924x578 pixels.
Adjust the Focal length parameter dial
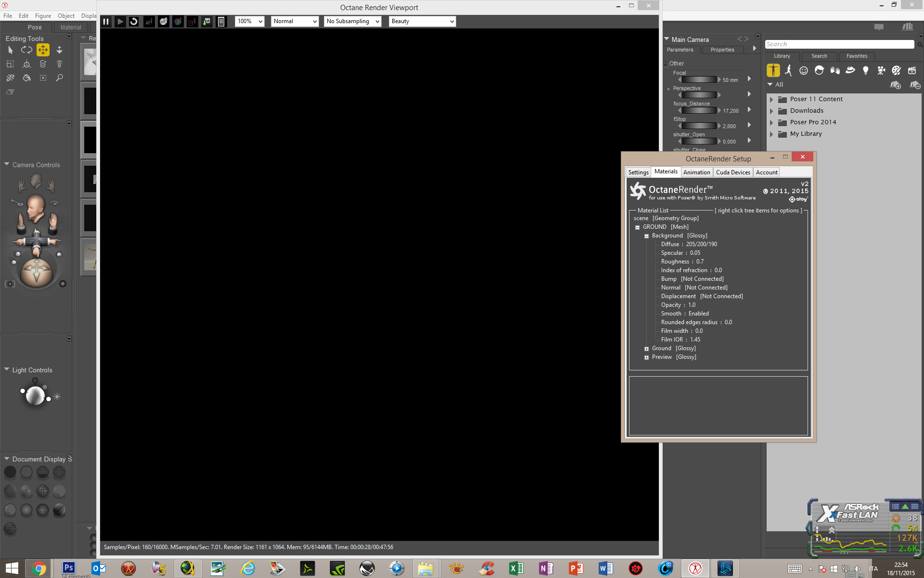(699, 80)
